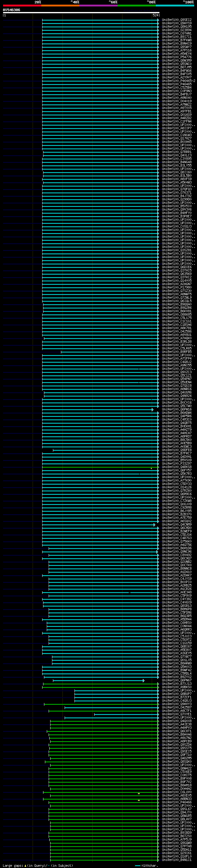Select the UniRef100_A4HZT9 entry
The width and height of the screenshot is (197, 868).
pos(177,430)
